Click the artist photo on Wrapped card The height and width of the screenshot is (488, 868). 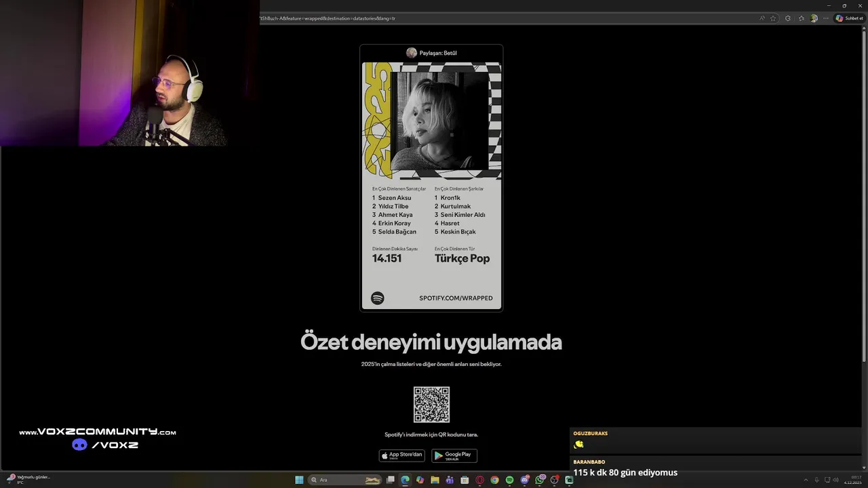[439, 121]
